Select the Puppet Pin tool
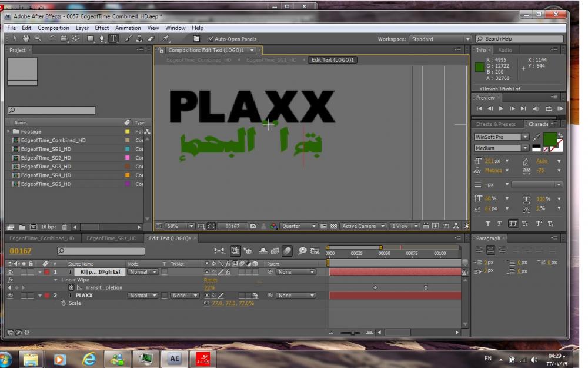Viewport: 588px width, 368px height. tap(166, 39)
